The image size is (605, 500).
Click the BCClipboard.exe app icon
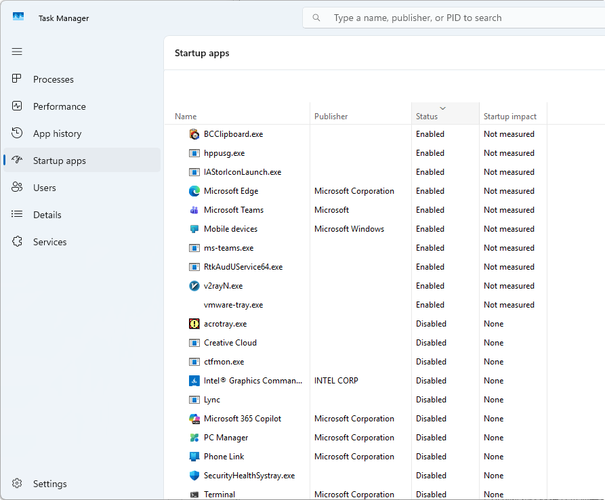(194, 134)
